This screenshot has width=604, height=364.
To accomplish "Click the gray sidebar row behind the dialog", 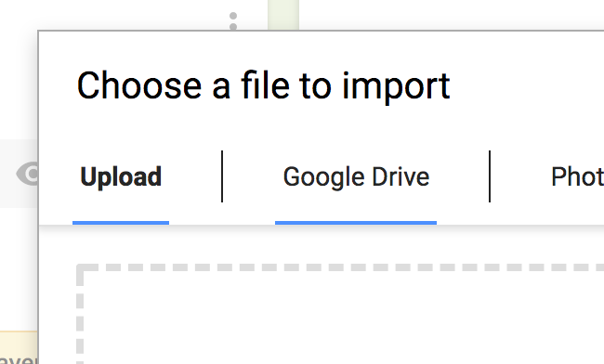I will (19, 174).
